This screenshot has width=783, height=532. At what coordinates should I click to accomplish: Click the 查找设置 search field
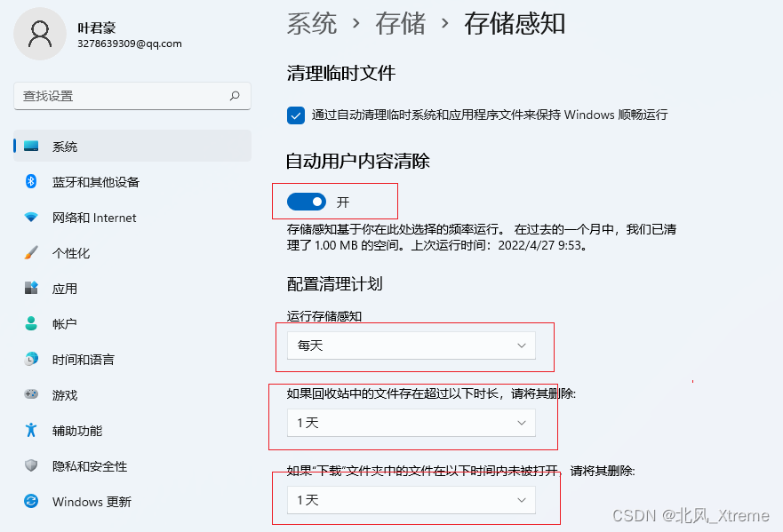click(132, 96)
